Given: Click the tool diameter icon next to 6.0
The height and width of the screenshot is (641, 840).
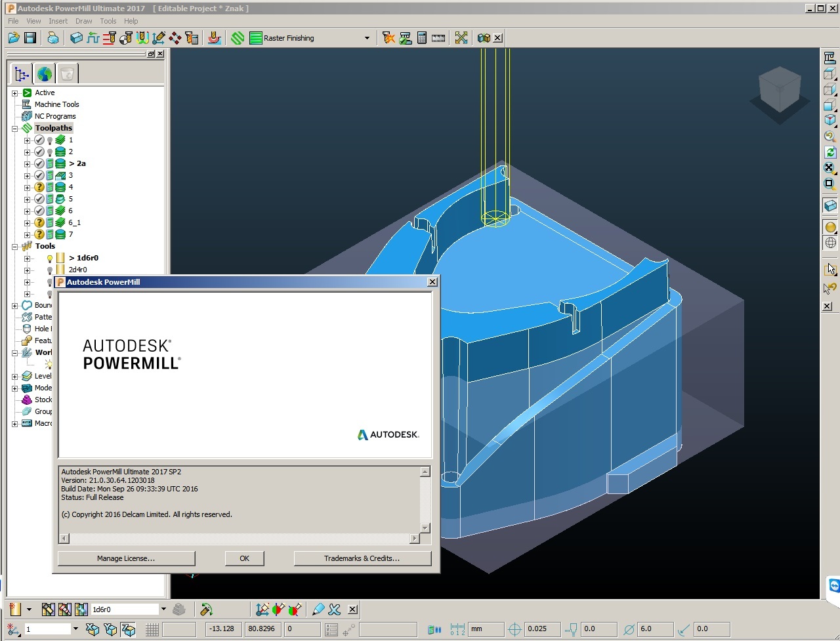Looking at the screenshot, I should pyautogui.click(x=629, y=629).
